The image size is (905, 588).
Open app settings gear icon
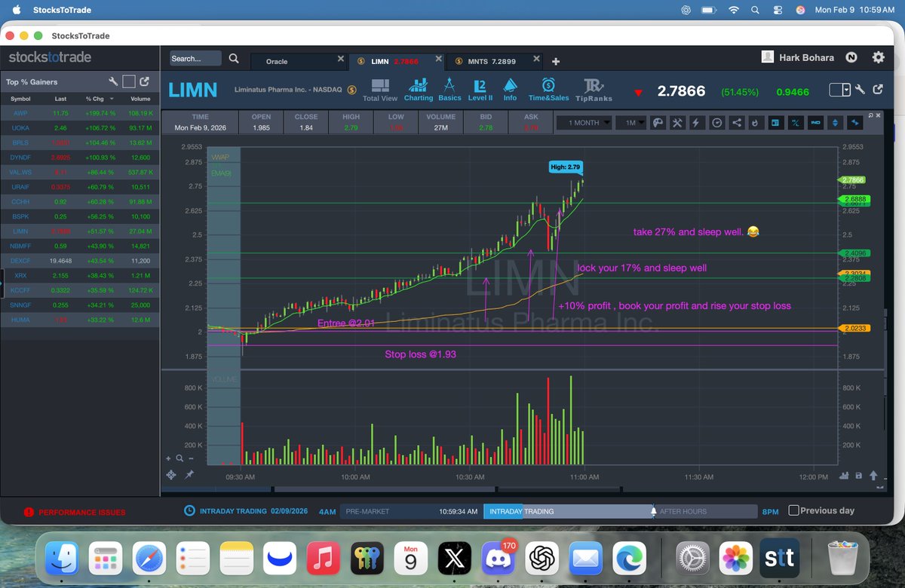tap(878, 57)
